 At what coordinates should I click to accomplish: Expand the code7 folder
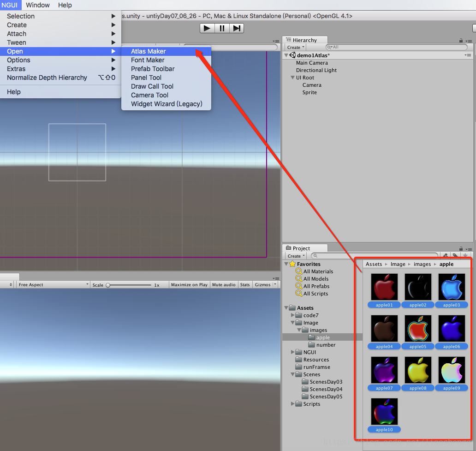[x=292, y=315]
